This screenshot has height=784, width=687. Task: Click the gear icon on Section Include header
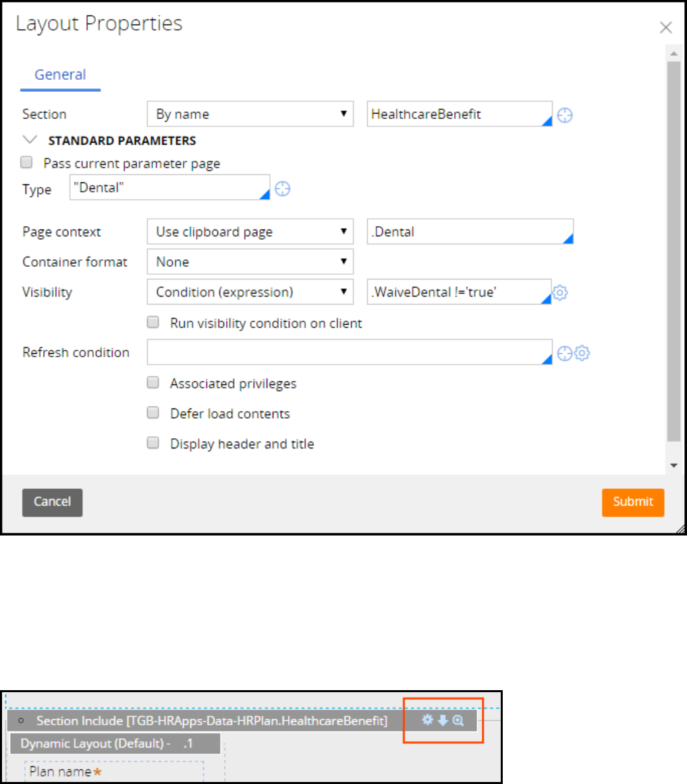click(x=427, y=720)
